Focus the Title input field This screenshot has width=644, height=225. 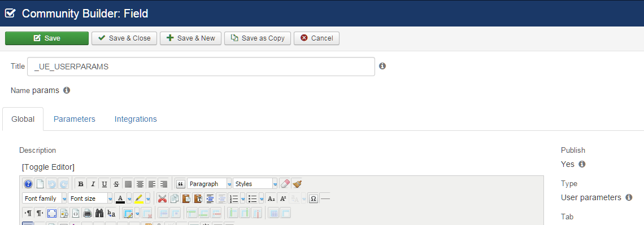point(201,67)
